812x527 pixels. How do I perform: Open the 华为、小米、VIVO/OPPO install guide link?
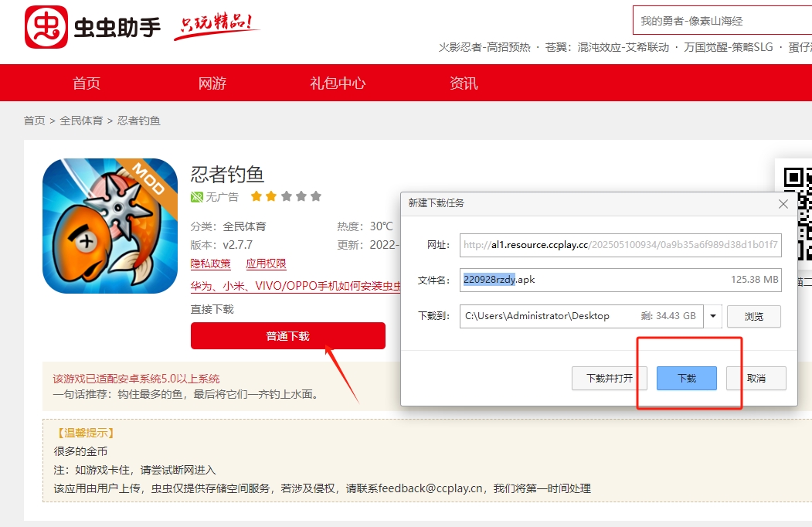click(x=296, y=286)
